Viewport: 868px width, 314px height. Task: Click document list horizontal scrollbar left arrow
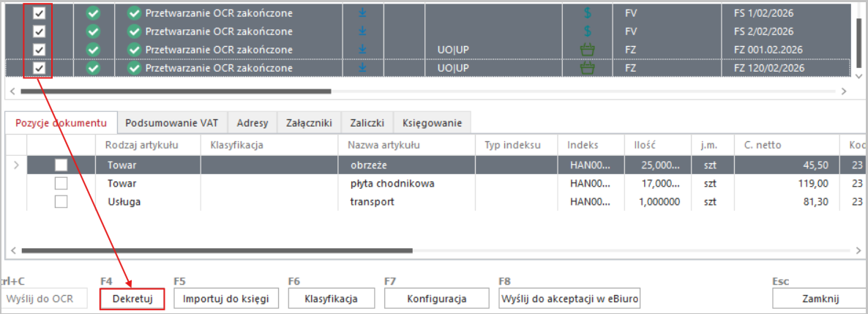point(12,91)
